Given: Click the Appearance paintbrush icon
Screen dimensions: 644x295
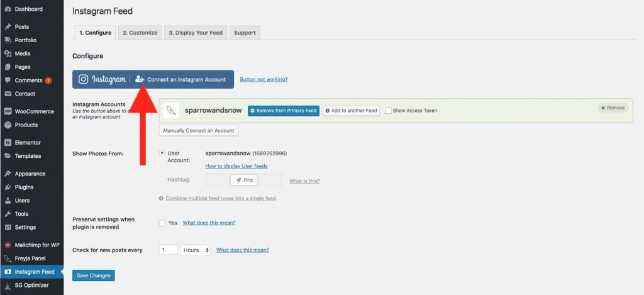Looking at the screenshot, I should 8,174.
